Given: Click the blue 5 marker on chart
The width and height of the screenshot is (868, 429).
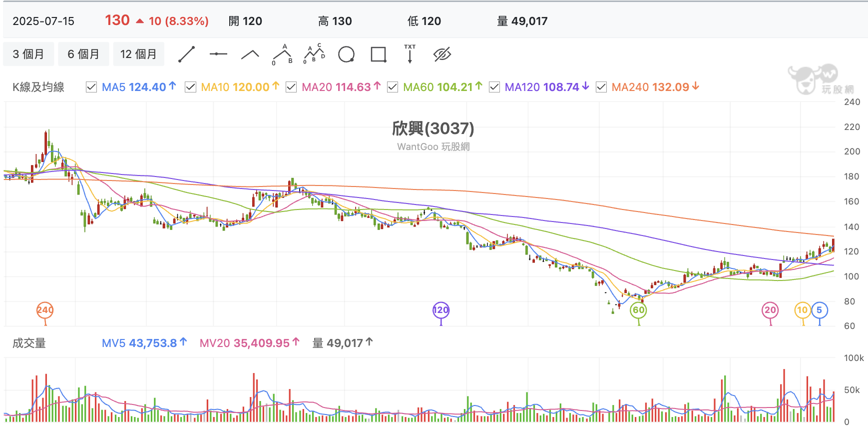Looking at the screenshot, I should coord(820,310).
